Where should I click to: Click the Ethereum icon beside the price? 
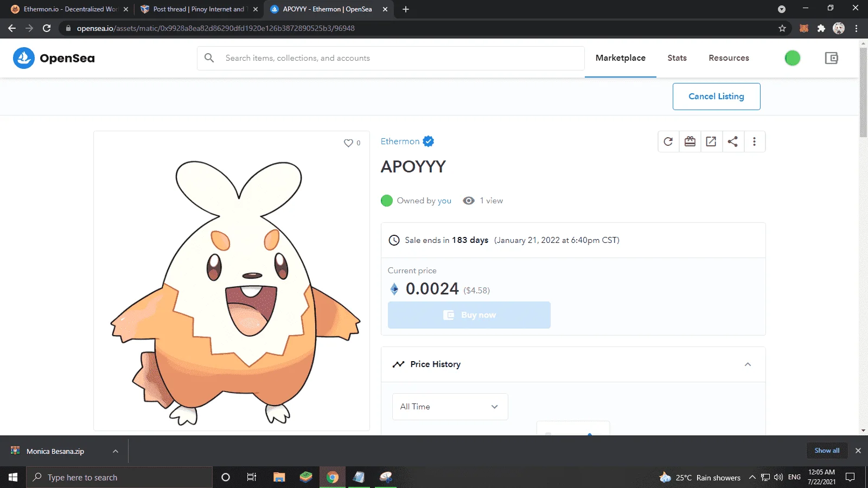pyautogui.click(x=394, y=289)
